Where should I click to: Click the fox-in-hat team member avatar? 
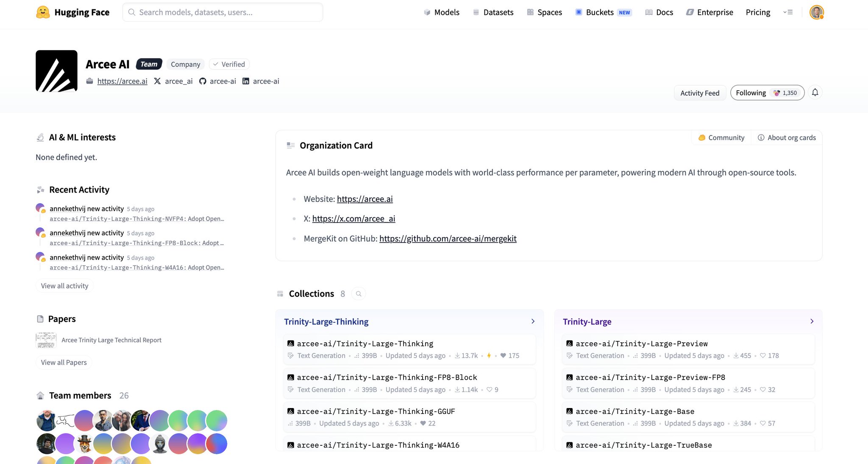(x=84, y=444)
